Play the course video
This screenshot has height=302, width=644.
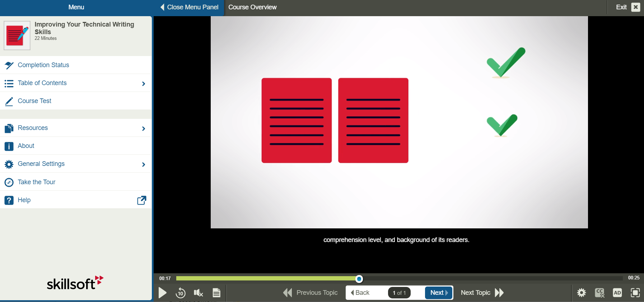(163, 293)
